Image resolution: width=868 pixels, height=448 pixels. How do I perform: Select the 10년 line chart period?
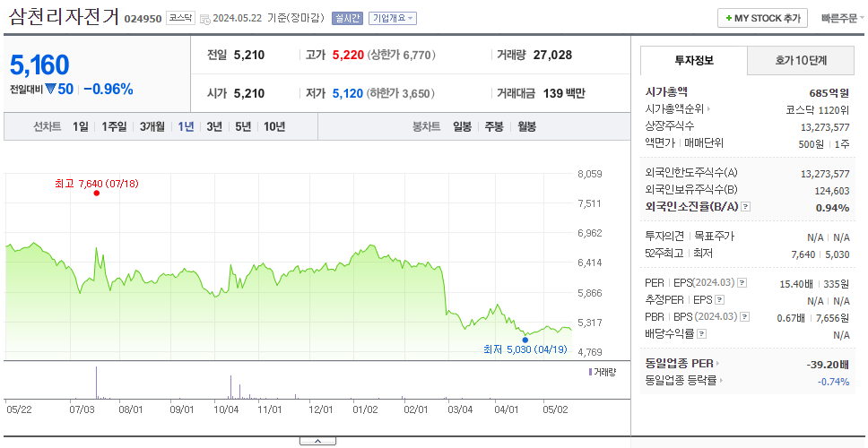tap(274, 126)
